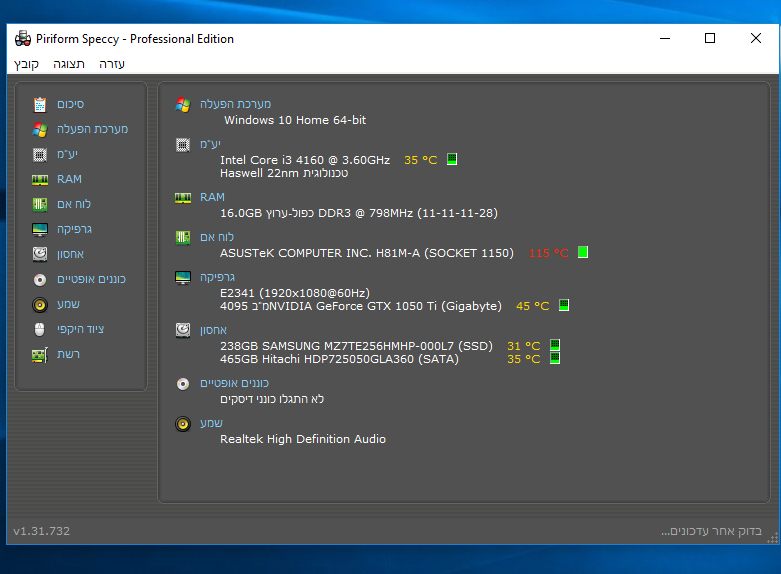This screenshot has height=574, width=781.
Task: Open the תצוגה menu
Action: click(x=69, y=64)
